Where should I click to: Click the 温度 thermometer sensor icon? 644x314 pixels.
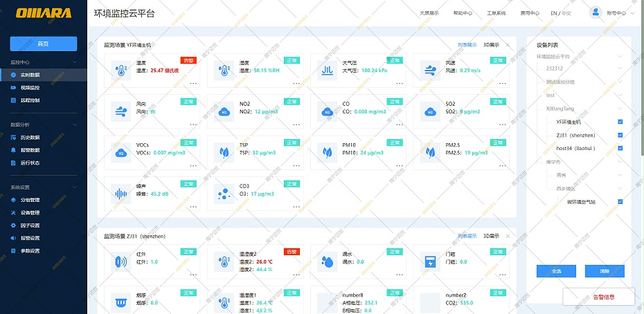tap(120, 70)
